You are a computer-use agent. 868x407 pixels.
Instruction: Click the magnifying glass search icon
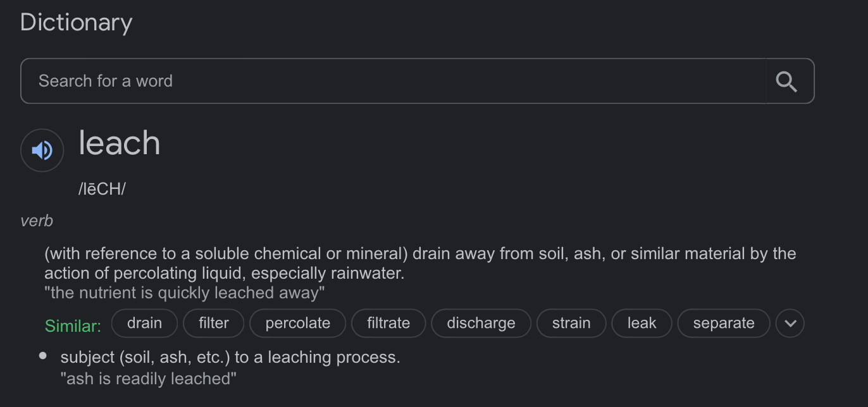tap(786, 82)
